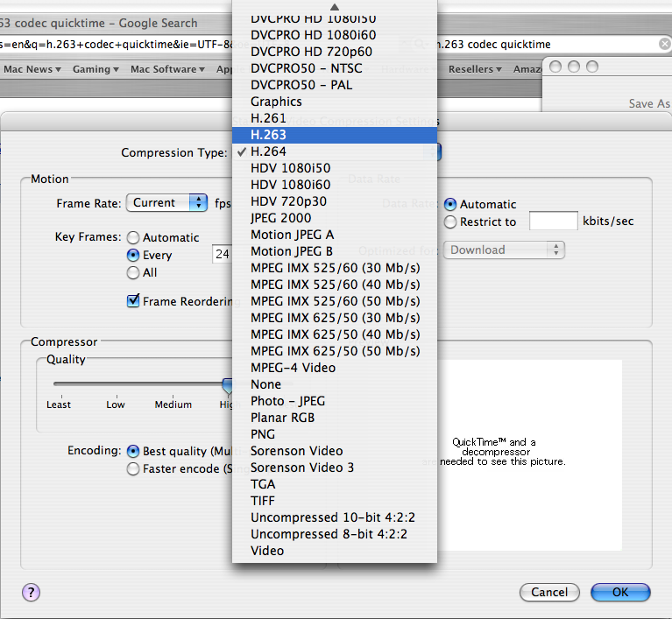This screenshot has height=619, width=672.
Task: Select Video codec at list bottom
Action: tap(335, 551)
